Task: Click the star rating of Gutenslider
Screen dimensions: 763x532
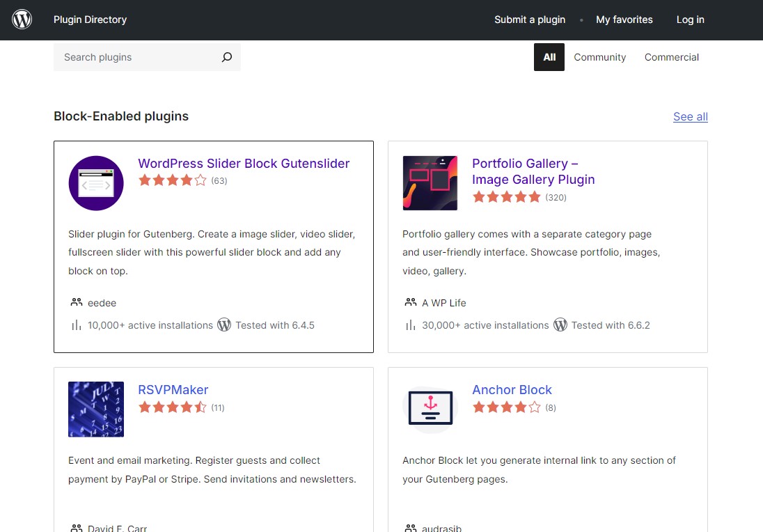Action: coord(172,180)
